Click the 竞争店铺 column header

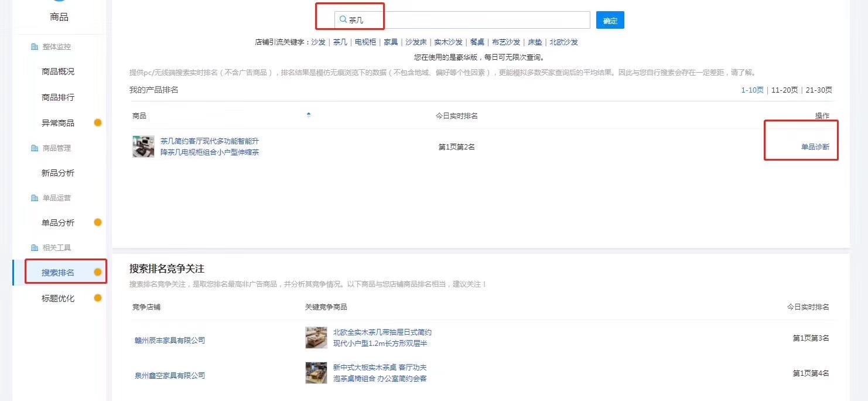[146, 307]
